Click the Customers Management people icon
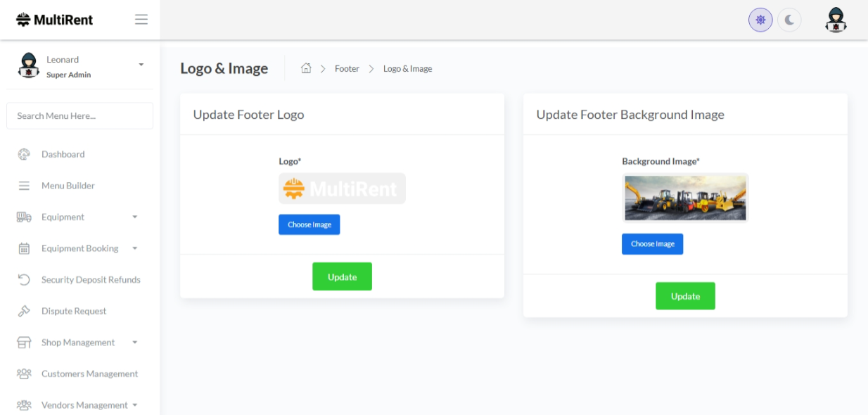 pyautogui.click(x=24, y=374)
